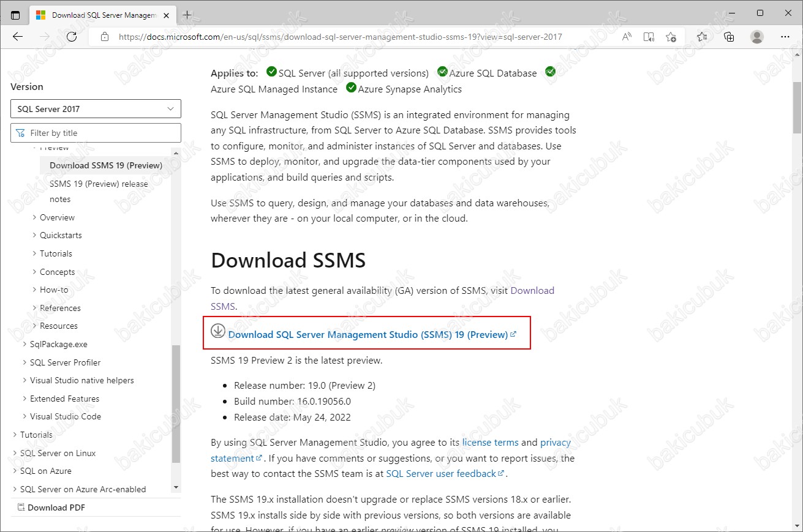Click the 'Download SSMS' heading
Image resolution: width=803 pixels, height=532 pixels.
(x=288, y=260)
